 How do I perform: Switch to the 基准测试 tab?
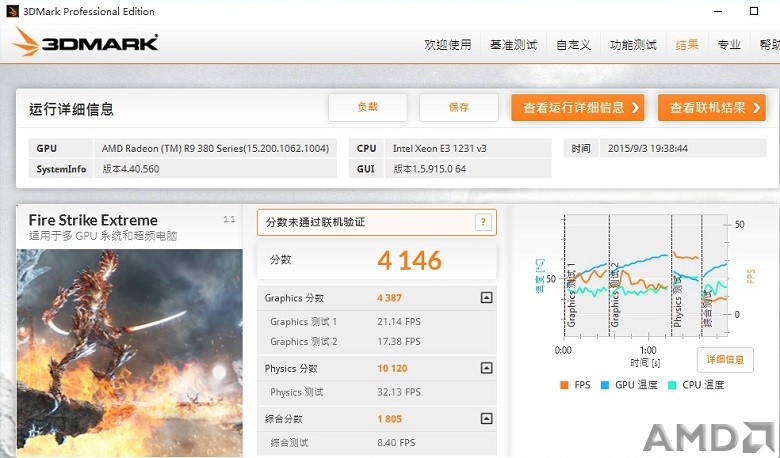tap(513, 45)
